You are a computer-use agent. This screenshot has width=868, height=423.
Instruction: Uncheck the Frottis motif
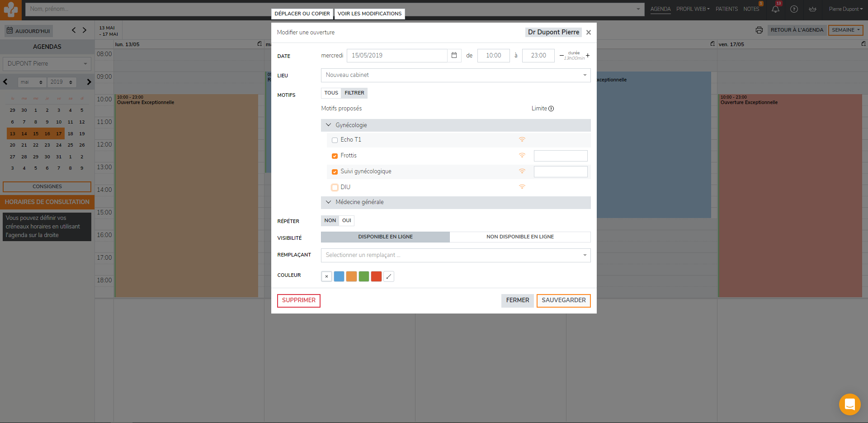point(335,156)
